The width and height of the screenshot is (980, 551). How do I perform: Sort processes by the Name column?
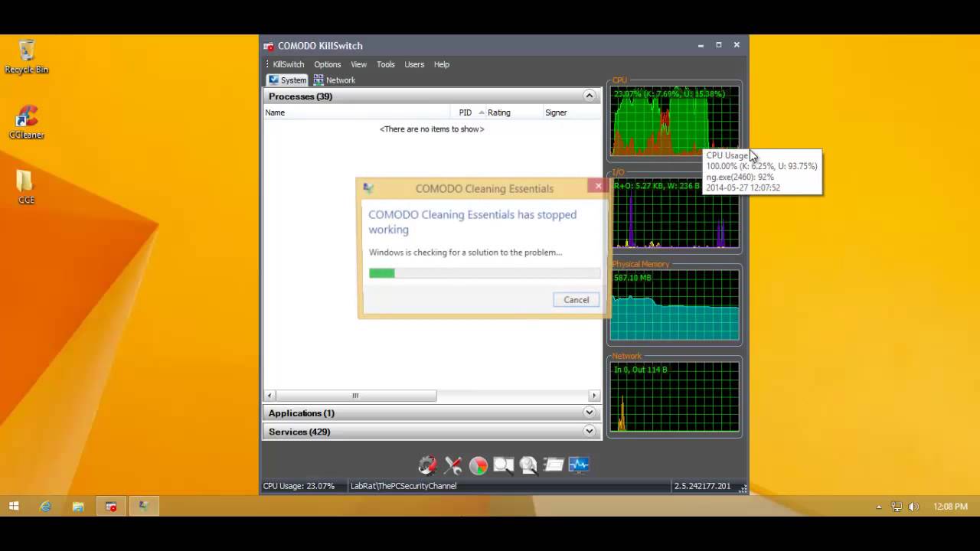(356, 112)
